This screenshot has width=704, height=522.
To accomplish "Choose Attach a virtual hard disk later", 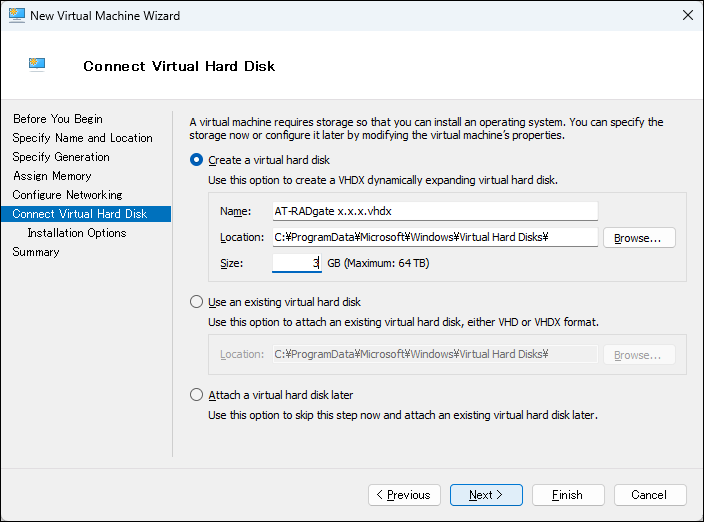I will pyautogui.click(x=196, y=395).
